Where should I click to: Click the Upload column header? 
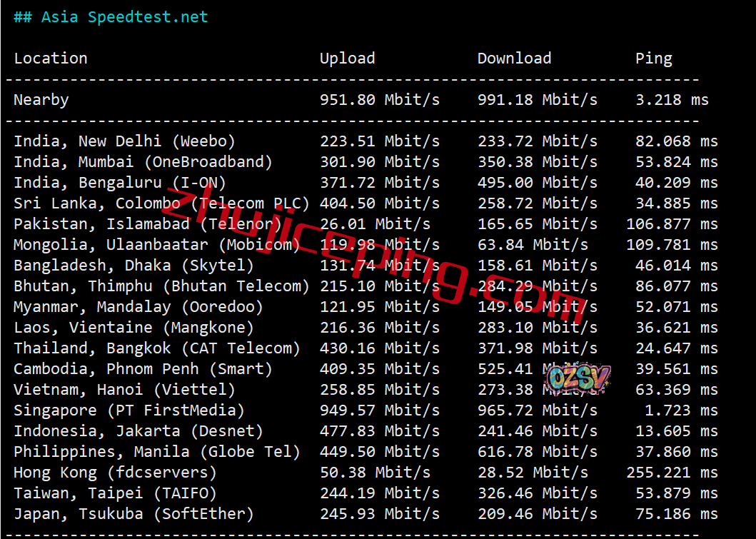coord(347,59)
